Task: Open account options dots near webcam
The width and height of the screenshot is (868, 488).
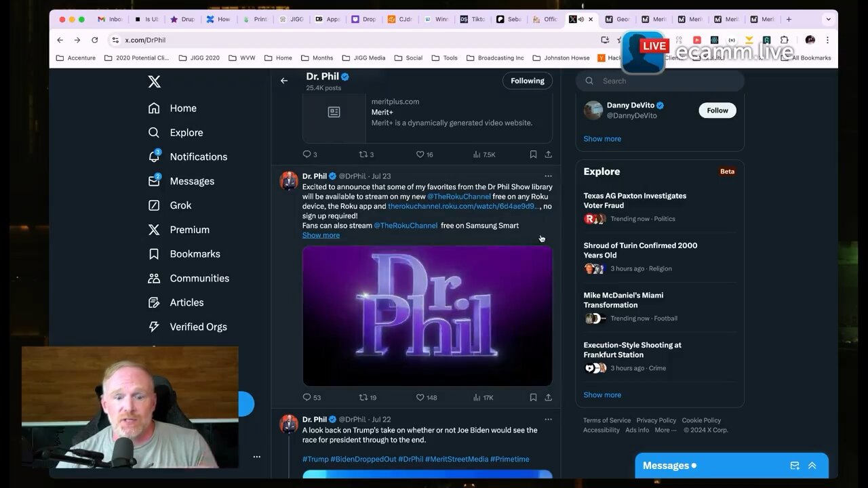Action: click(x=256, y=457)
